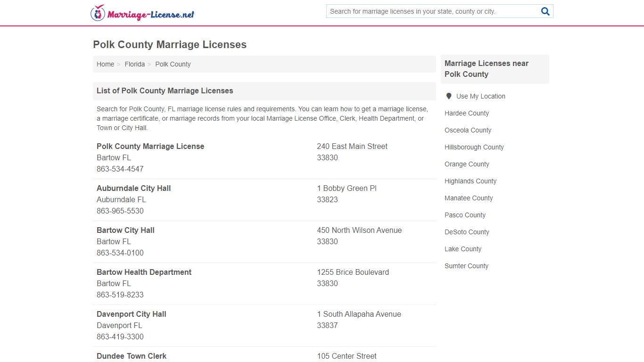Click phone number 863-965-5530
This screenshot has width=644, height=362.
[120, 211]
